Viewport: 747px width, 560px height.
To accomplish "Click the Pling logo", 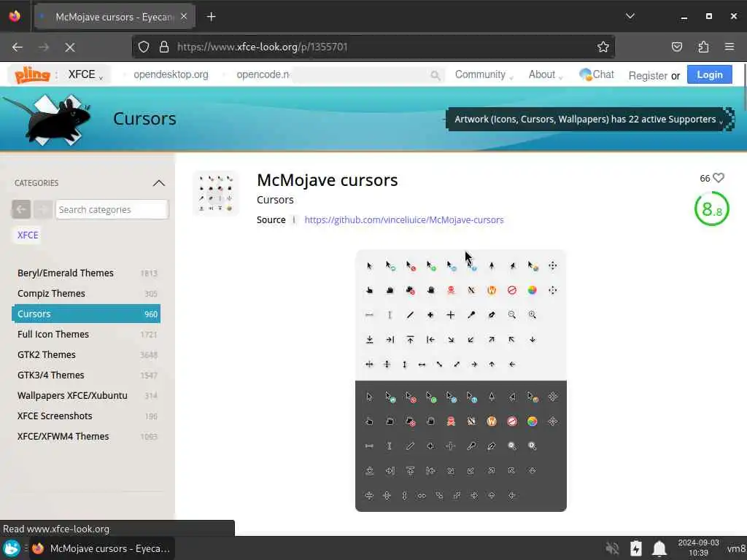I will [x=32, y=75].
